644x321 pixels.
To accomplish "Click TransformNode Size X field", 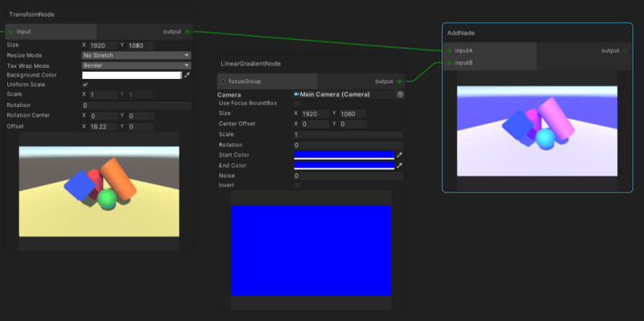I will (103, 46).
